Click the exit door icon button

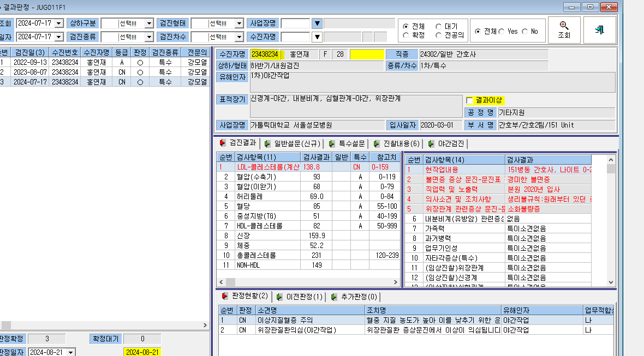(x=600, y=29)
